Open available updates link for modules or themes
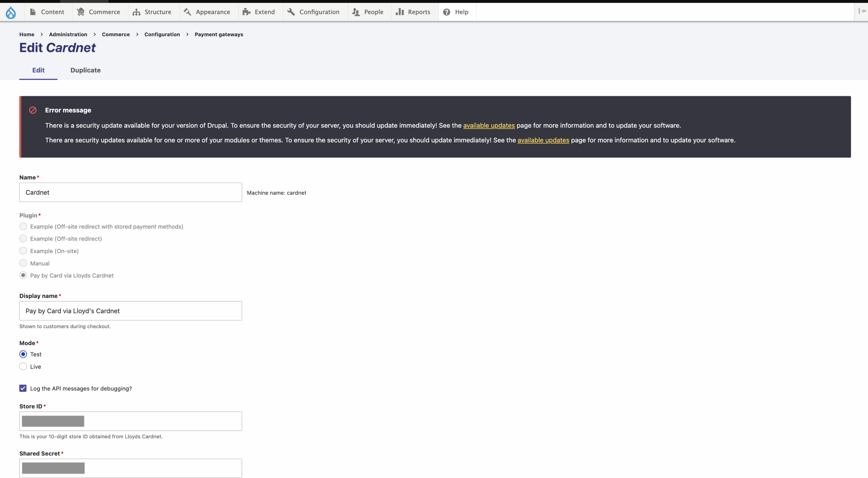Image resolution: width=868 pixels, height=478 pixels. coord(543,140)
